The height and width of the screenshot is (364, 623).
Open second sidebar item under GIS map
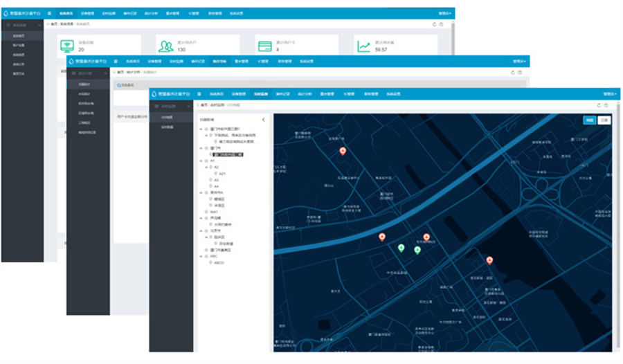(x=167, y=128)
